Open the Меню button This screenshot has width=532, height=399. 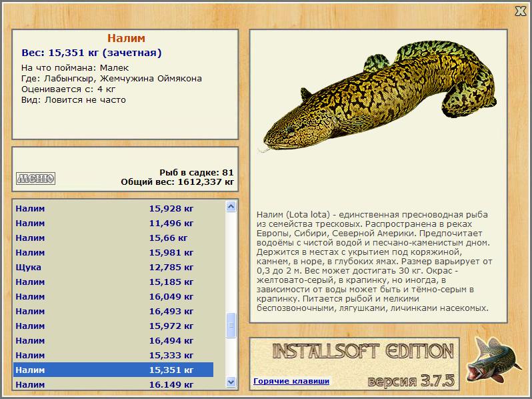pos(35,178)
